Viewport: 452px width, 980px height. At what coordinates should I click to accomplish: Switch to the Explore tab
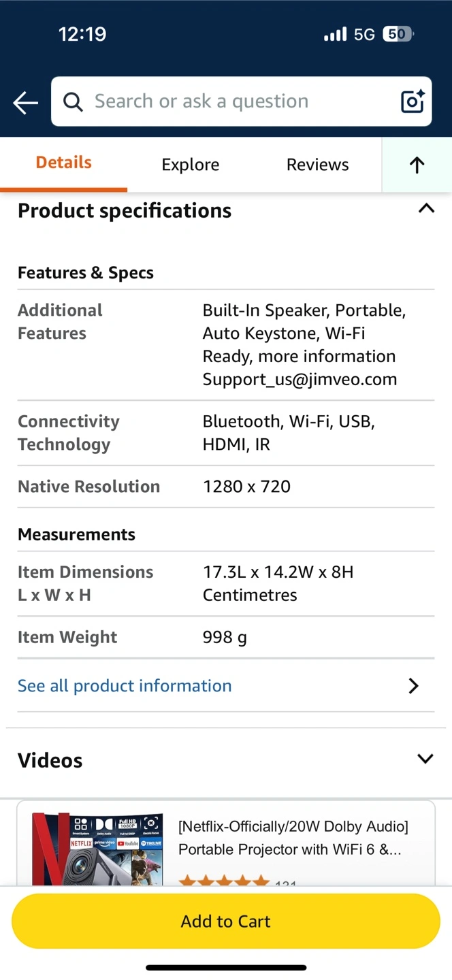pyautogui.click(x=191, y=165)
